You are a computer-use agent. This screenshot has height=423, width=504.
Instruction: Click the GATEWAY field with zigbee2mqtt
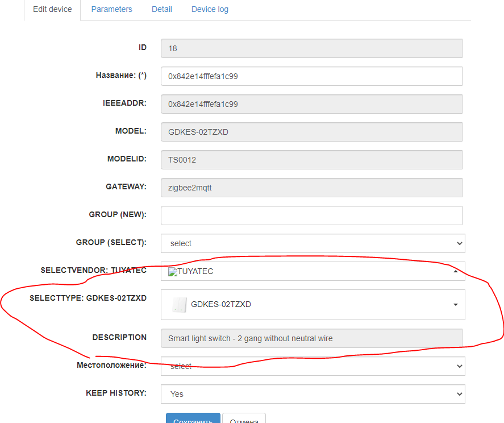pos(311,188)
